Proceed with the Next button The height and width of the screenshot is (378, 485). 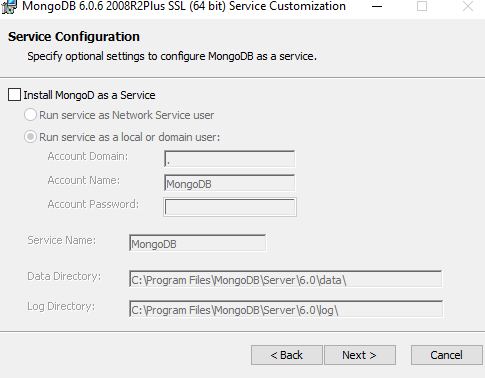[360, 355]
